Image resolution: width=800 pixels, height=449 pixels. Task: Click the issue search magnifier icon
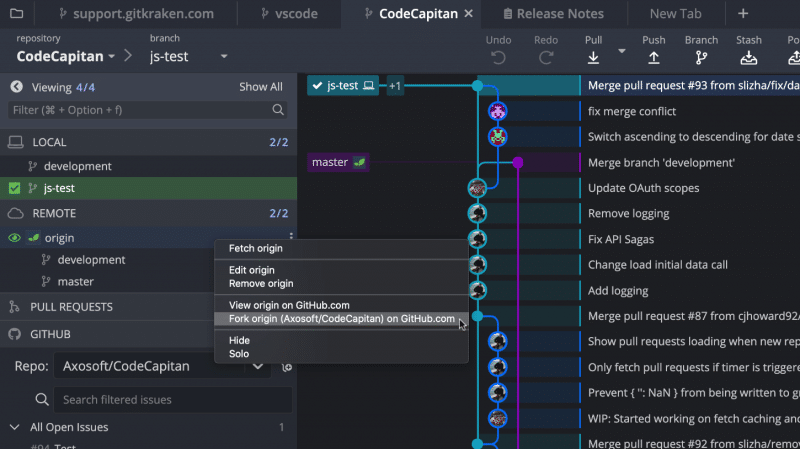pos(42,400)
